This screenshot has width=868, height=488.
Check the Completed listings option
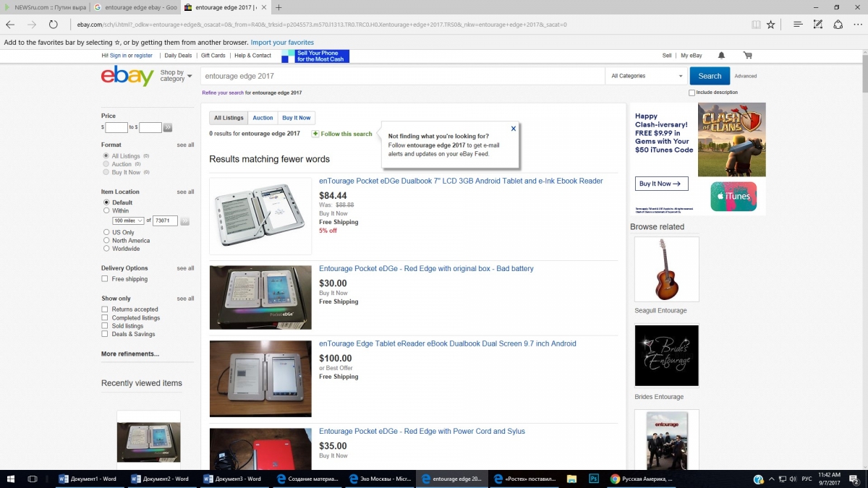click(105, 318)
